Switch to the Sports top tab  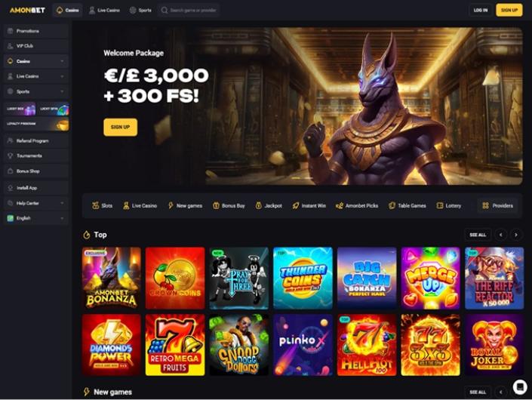[140, 10]
